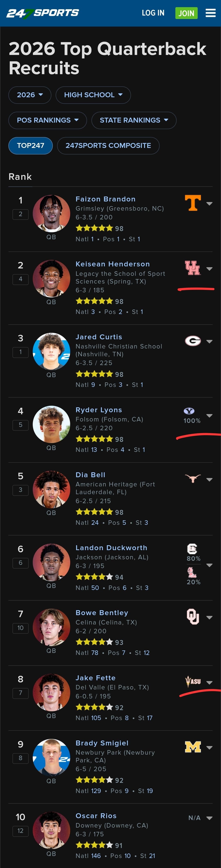Expand Oscar Rios' N/A prediction arrow
The image size is (221, 868).
tap(209, 818)
